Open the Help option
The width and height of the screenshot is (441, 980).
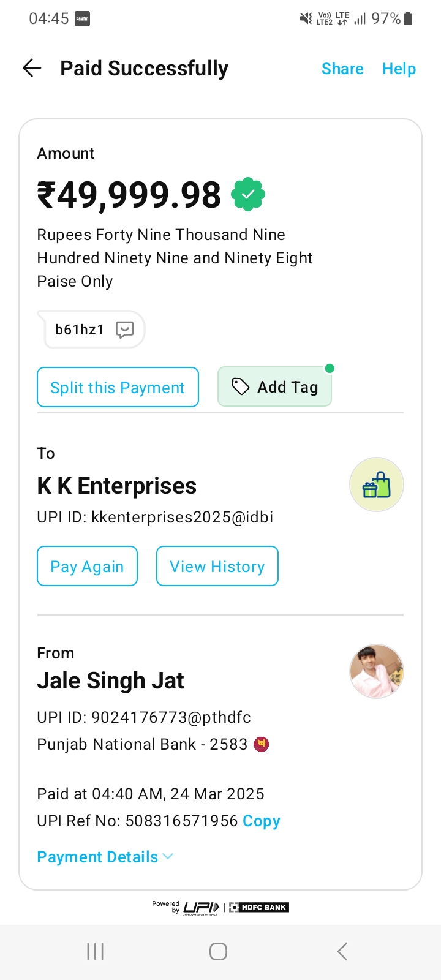[399, 69]
